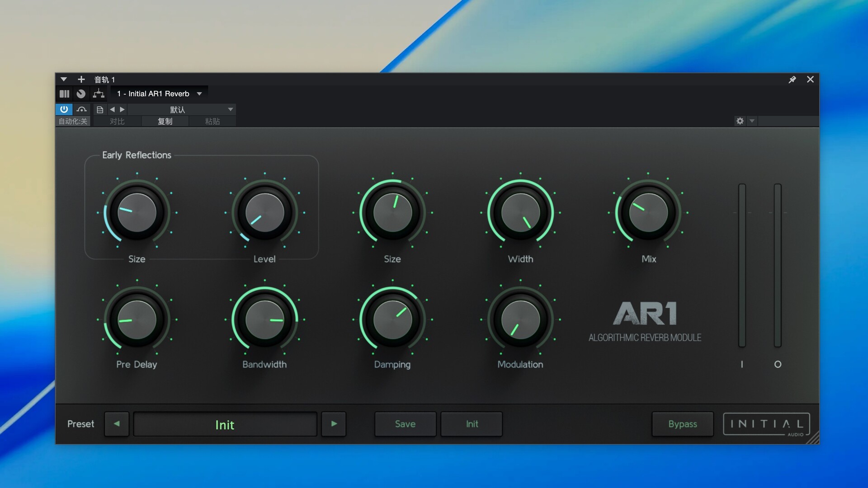Screen dimensions: 868x488
Task: Click the Initial Audio logo
Action: click(x=766, y=424)
